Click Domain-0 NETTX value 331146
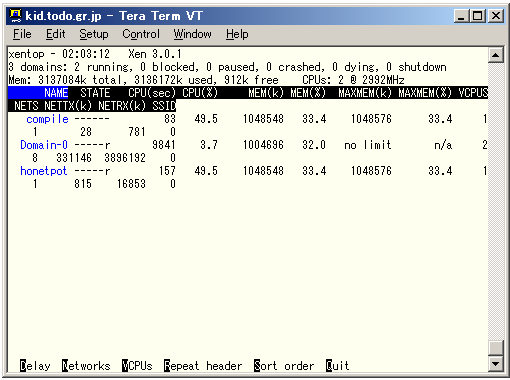This screenshot has height=380, width=510. 74,158
